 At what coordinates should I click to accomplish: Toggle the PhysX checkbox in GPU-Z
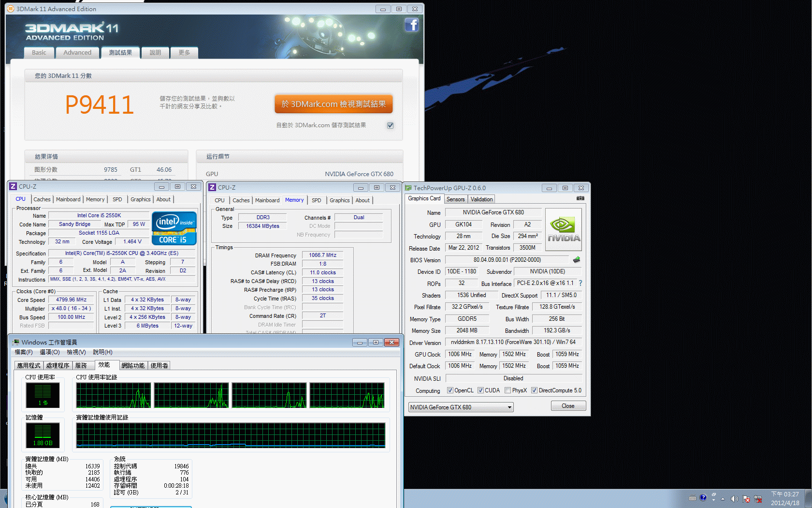(507, 390)
